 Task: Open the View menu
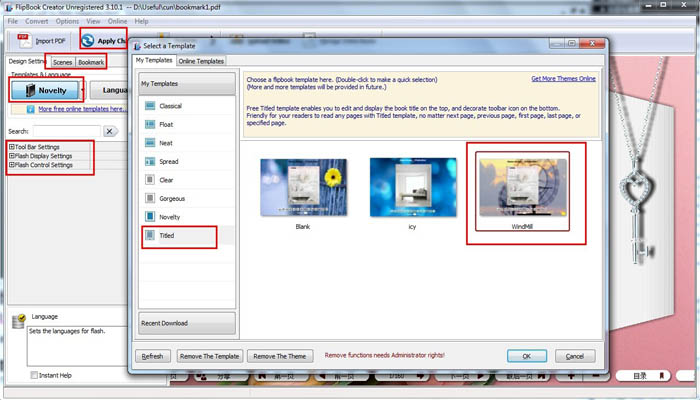(x=93, y=21)
